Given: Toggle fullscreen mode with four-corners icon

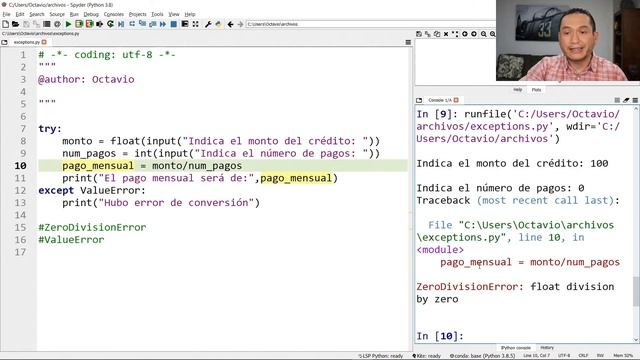Looking at the screenshot, I should [x=196, y=24].
